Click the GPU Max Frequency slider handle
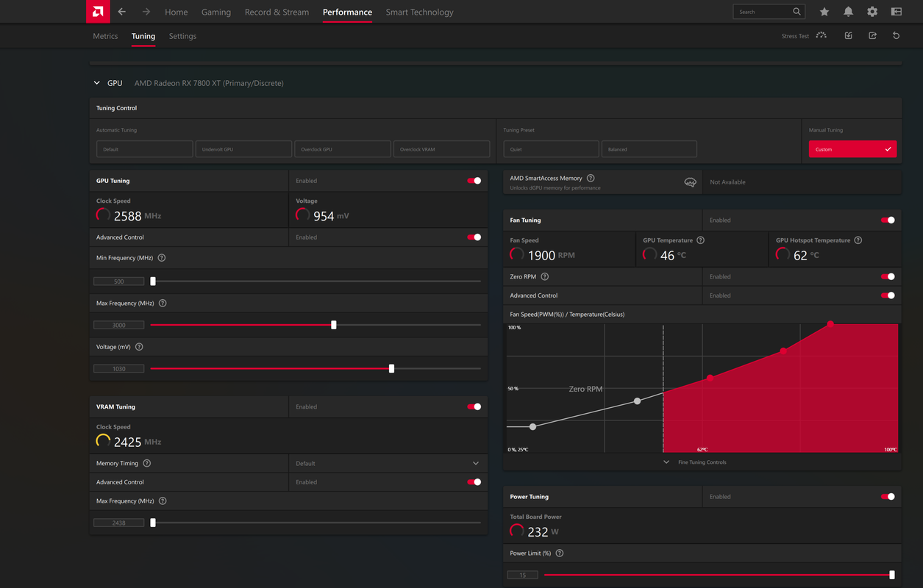923x588 pixels. click(x=334, y=325)
